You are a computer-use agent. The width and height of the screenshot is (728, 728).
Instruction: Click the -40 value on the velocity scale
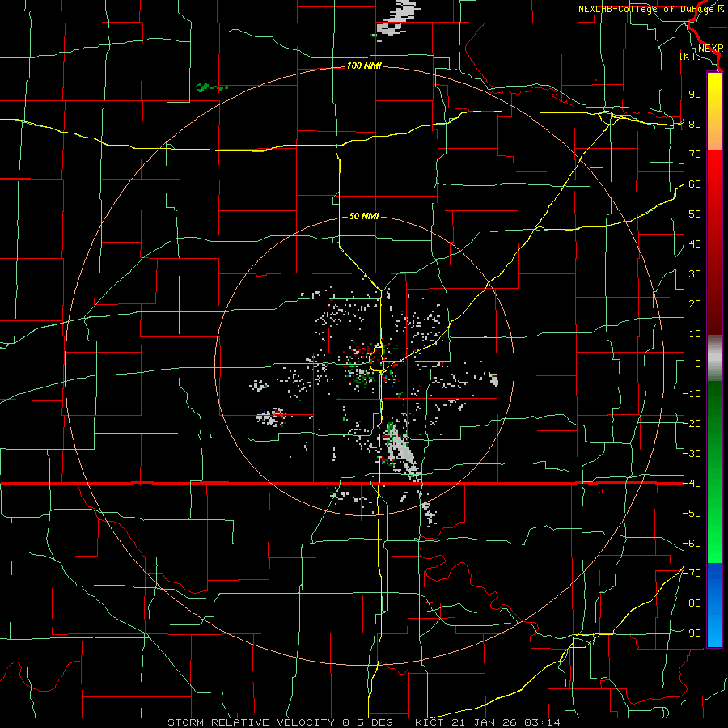coord(692,484)
